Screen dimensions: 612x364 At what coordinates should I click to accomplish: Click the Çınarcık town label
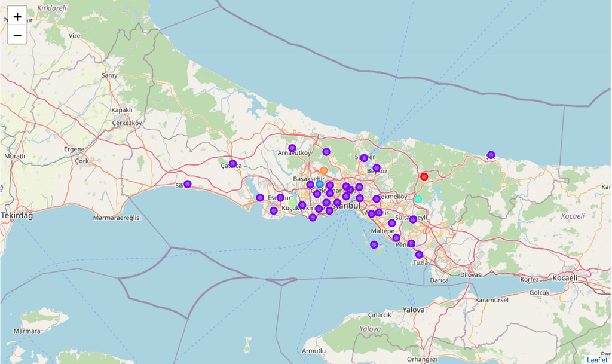(x=380, y=315)
